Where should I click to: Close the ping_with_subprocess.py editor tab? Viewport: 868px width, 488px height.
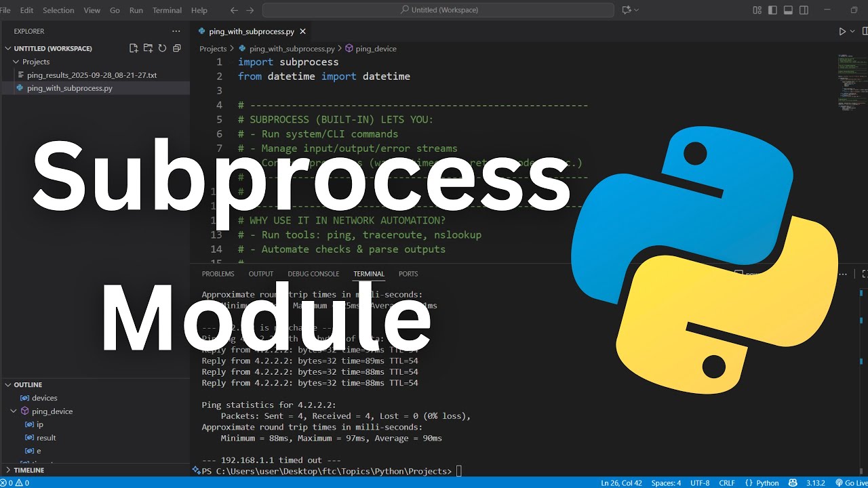point(302,31)
